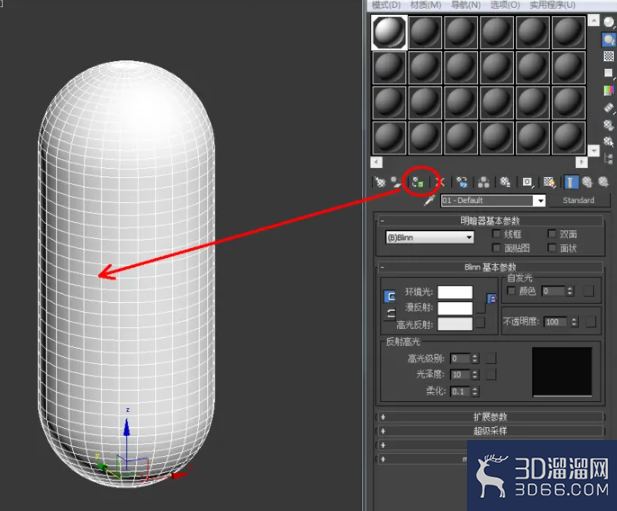Click the Make Unique icon
617x511 pixels.
click(484, 182)
